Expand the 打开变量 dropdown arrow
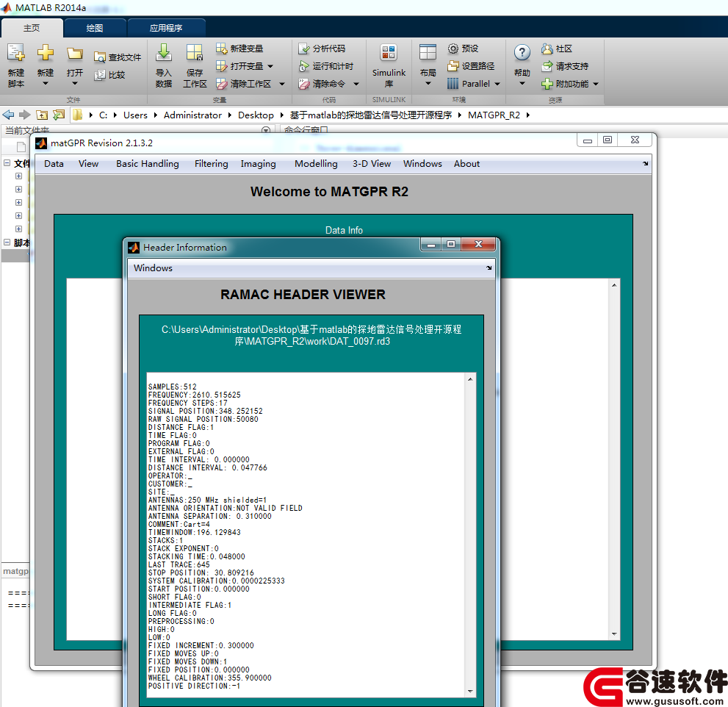Viewport: 728px width, 707px height. pyautogui.click(x=270, y=66)
